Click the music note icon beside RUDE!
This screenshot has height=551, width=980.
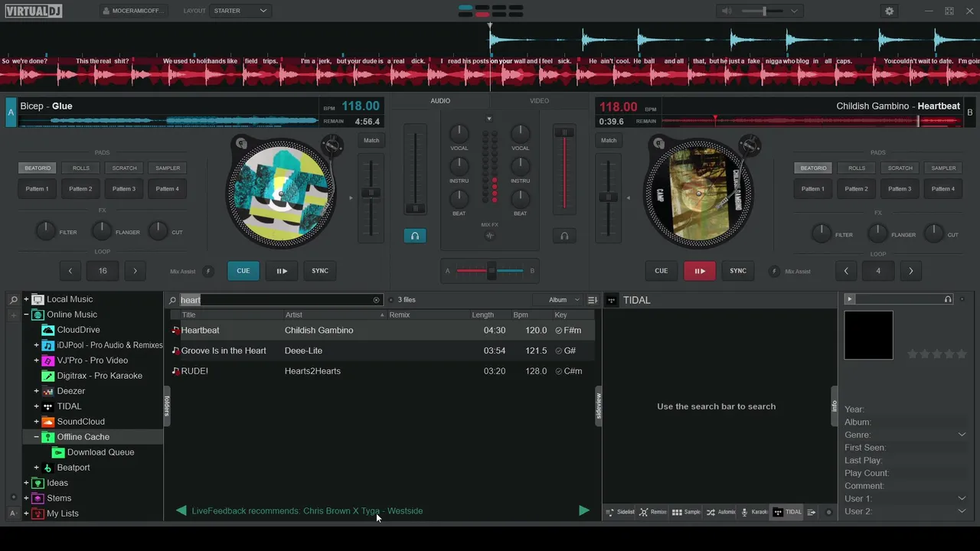pos(175,371)
